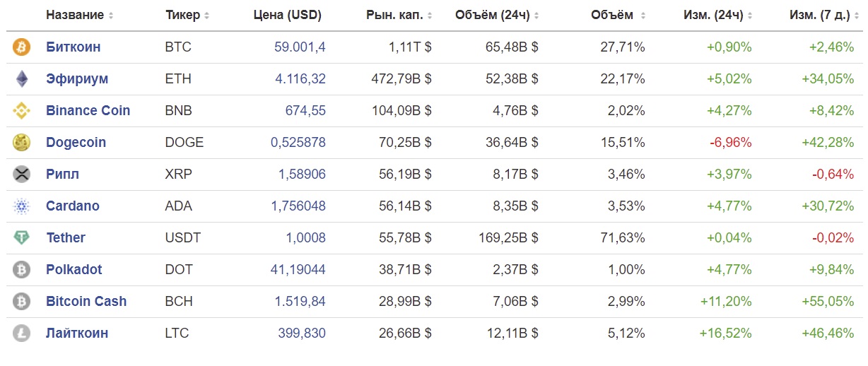The image size is (868, 366).
Task: Click the Dogecoin price 0,525878
Action: pos(298,143)
